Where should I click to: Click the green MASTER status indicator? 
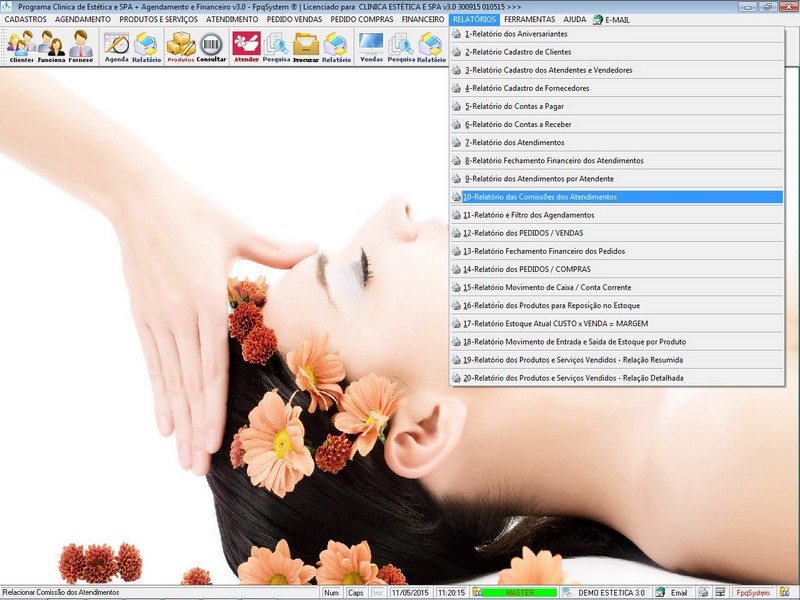(x=520, y=593)
